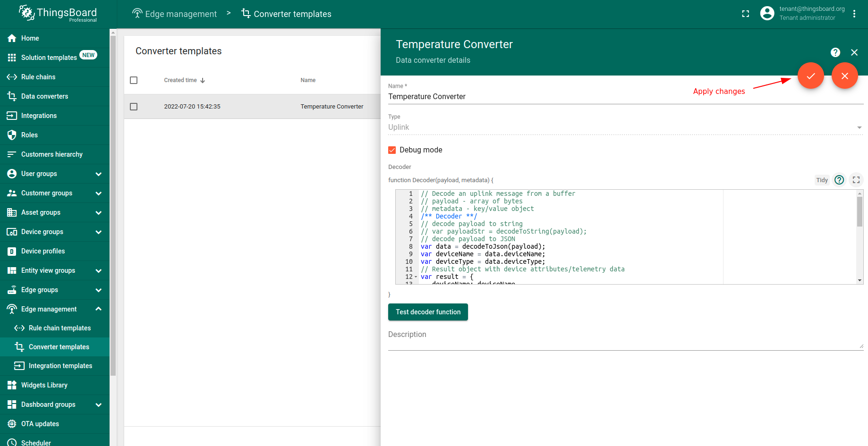Click code editor scrollbar up arrow

(x=859, y=194)
